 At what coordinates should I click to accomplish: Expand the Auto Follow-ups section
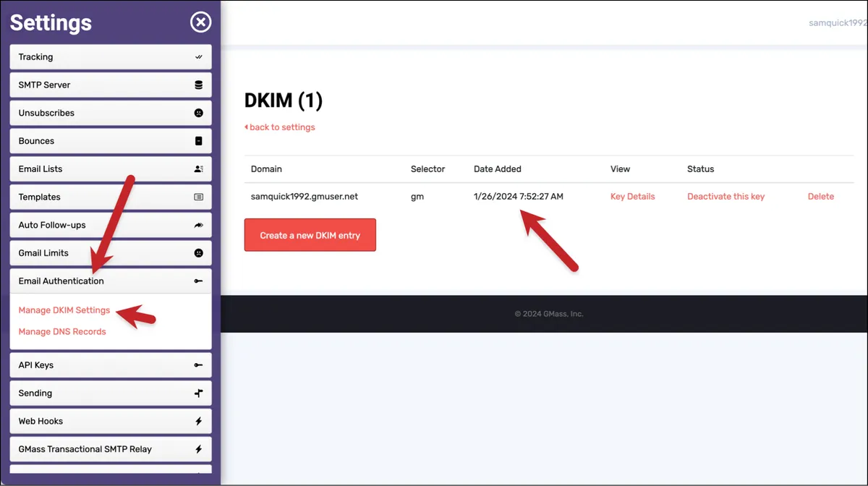111,226
